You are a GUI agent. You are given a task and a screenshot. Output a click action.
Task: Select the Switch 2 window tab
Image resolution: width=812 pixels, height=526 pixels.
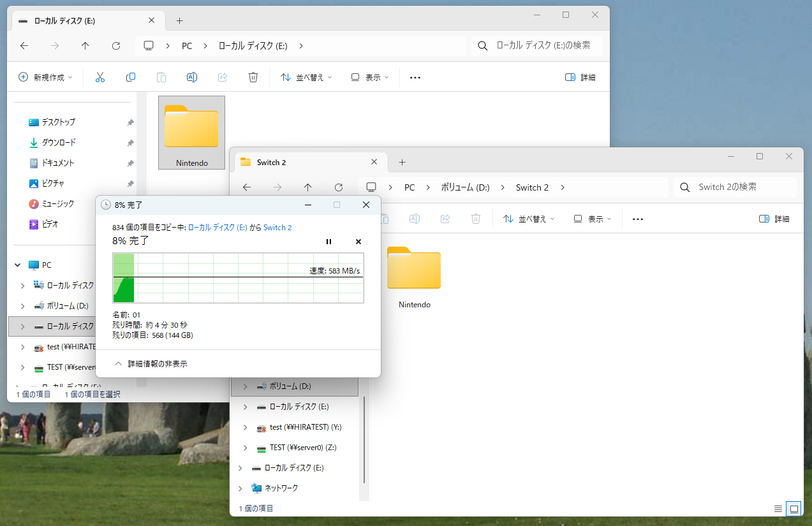pos(311,162)
